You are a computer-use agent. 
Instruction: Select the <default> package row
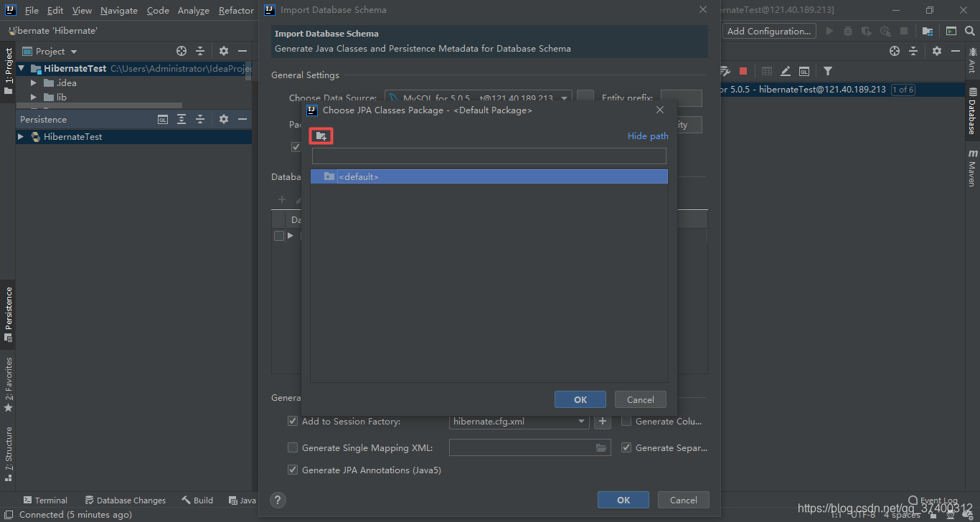pyautogui.click(x=489, y=176)
